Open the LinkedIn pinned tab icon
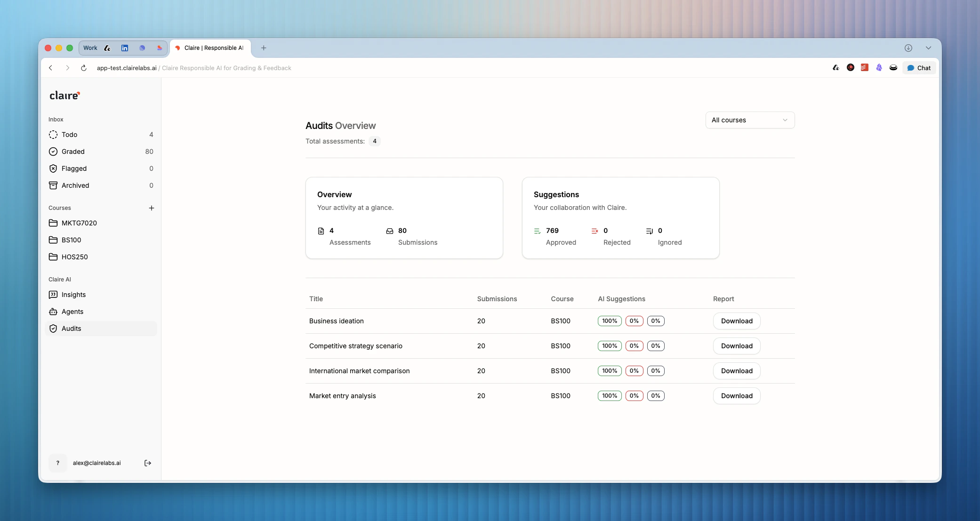This screenshot has width=980, height=521. (x=125, y=48)
